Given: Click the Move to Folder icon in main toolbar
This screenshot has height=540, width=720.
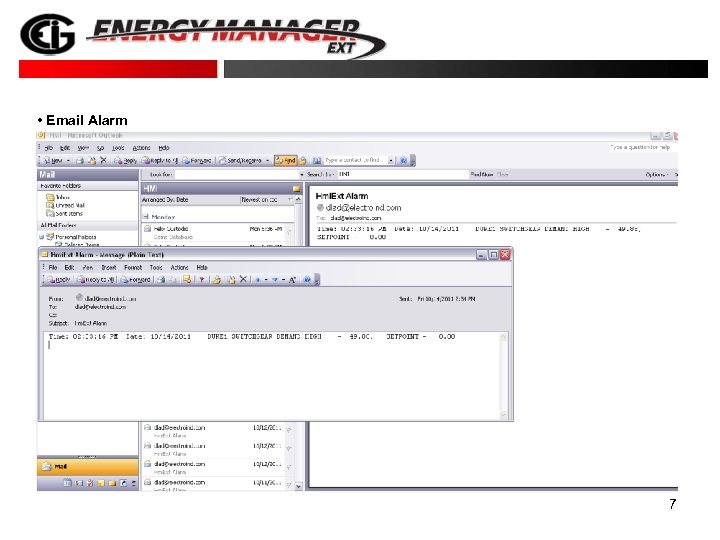Looking at the screenshot, I should pos(92,161).
